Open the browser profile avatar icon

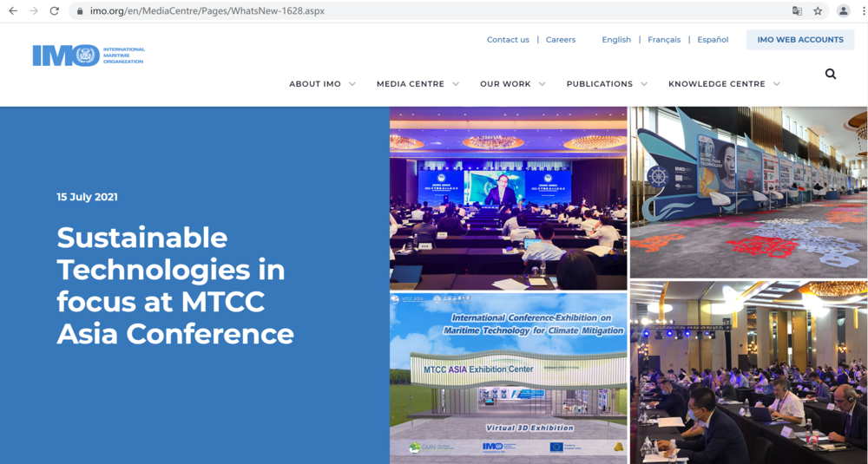(843, 11)
